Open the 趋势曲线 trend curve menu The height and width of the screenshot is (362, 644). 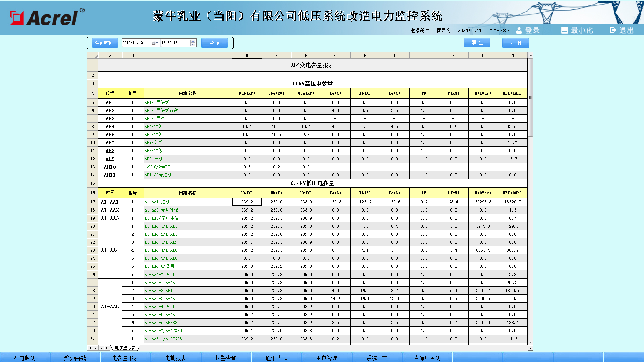(75, 358)
